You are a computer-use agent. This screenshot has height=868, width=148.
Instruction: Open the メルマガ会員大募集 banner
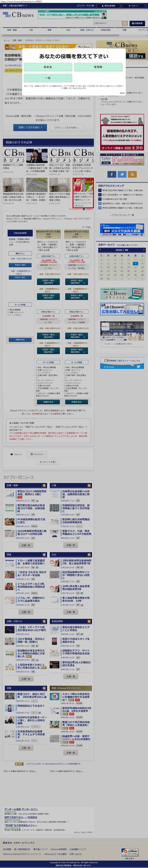pos(122,230)
